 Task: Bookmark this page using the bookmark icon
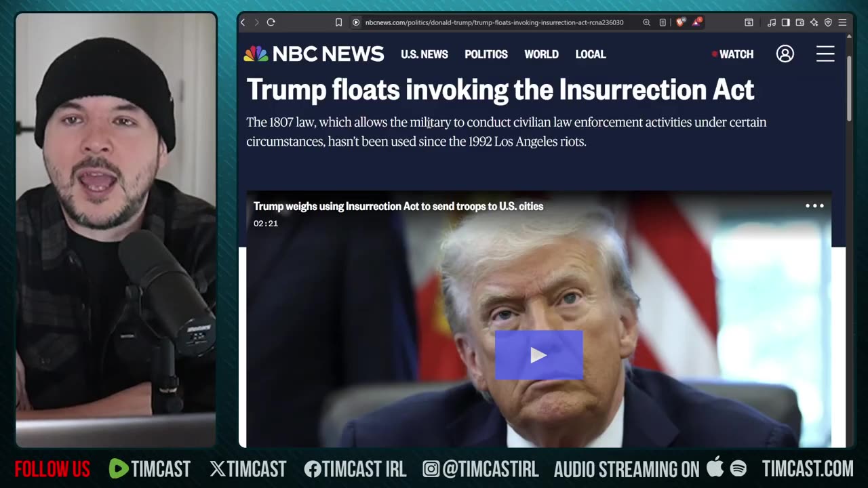coord(338,22)
